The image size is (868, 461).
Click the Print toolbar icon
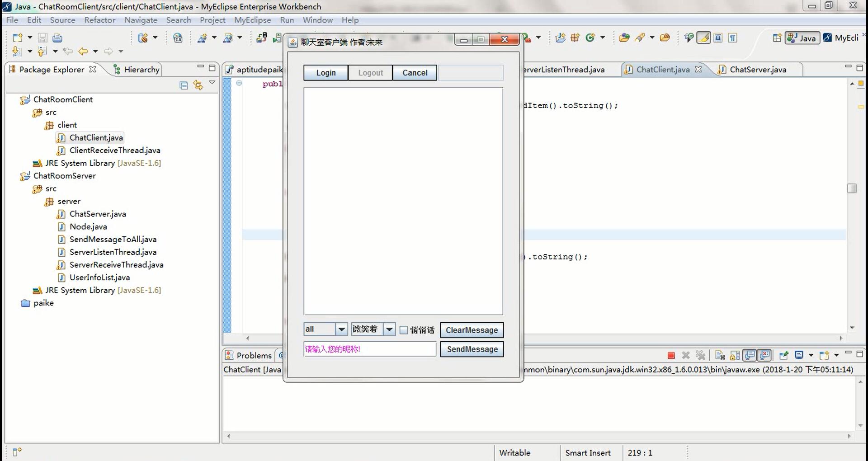click(57, 38)
